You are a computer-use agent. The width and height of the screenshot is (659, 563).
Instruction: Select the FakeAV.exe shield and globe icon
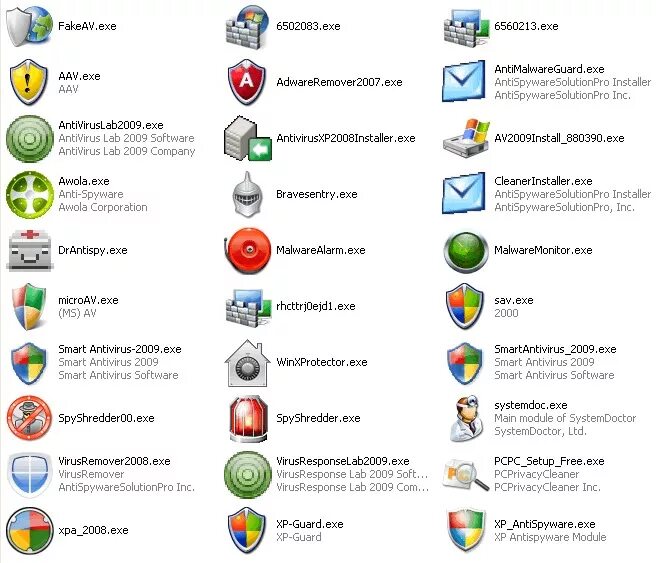(29, 26)
